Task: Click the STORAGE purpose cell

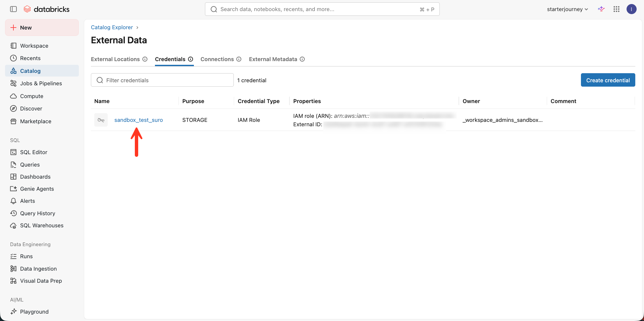Action: tap(195, 120)
